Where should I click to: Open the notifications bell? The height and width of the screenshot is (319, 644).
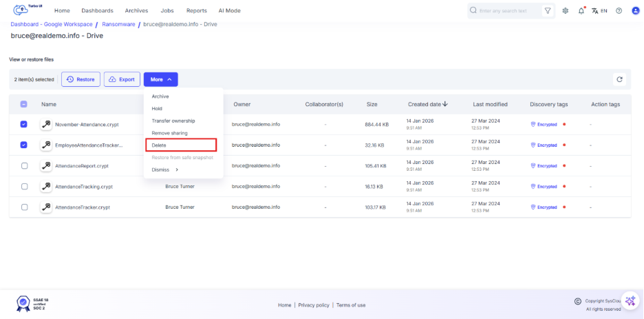581,11
